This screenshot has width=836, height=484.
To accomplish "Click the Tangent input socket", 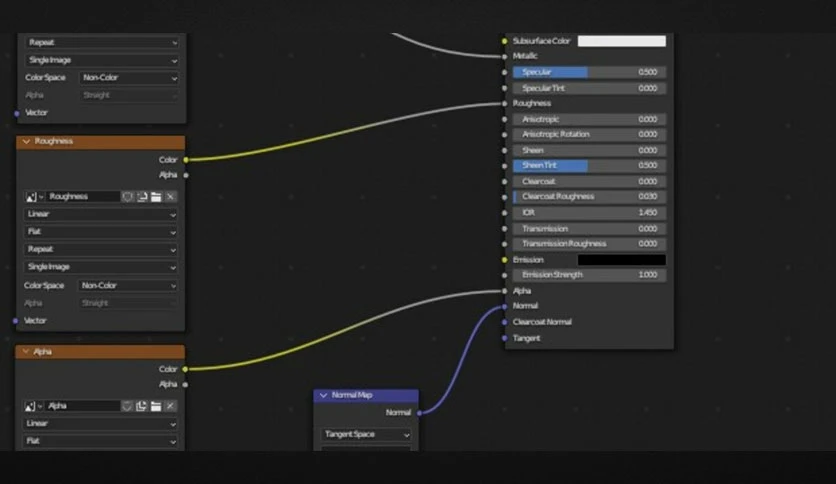I will [x=504, y=338].
